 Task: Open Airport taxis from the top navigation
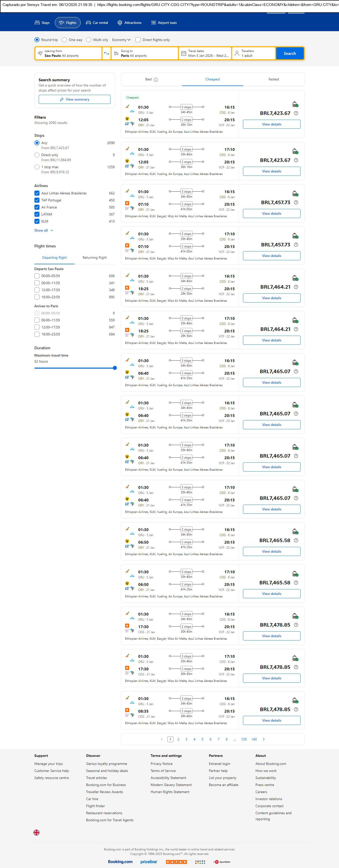tap(164, 23)
